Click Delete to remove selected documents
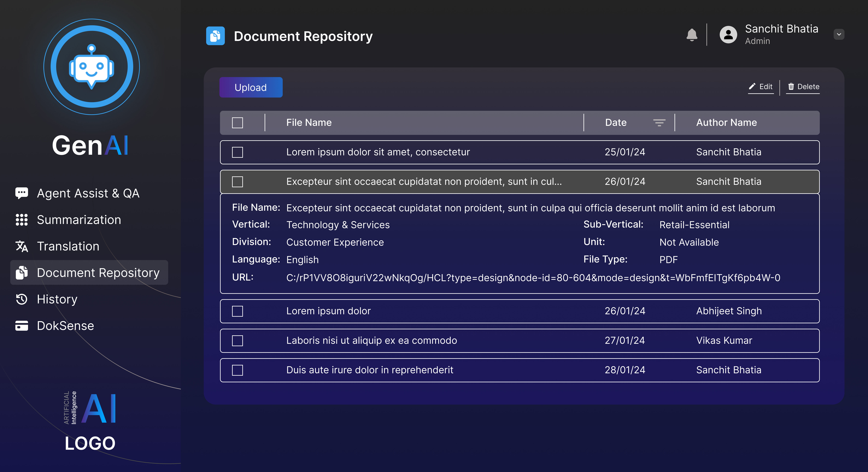The height and width of the screenshot is (472, 868). click(x=803, y=87)
